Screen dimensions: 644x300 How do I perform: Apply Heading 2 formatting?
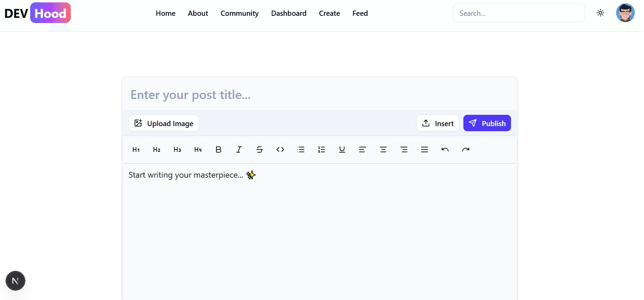pyautogui.click(x=157, y=149)
